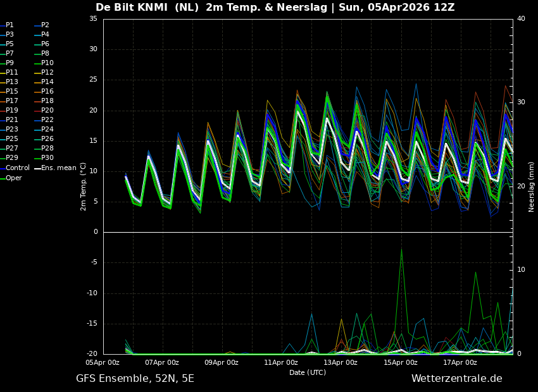Click the Neerslag (mm) axis label
Image resolution: width=538 pixels, height=392 pixels.
tap(532, 186)
